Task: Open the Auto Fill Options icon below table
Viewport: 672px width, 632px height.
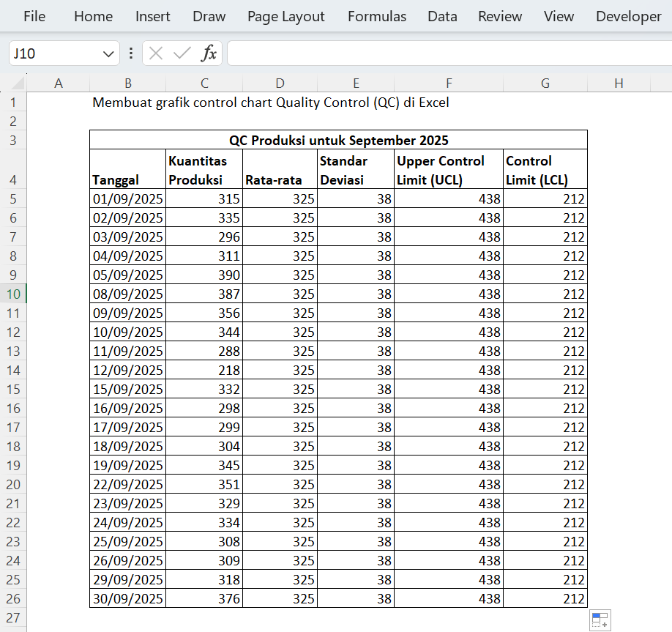Action: [600, 620]
